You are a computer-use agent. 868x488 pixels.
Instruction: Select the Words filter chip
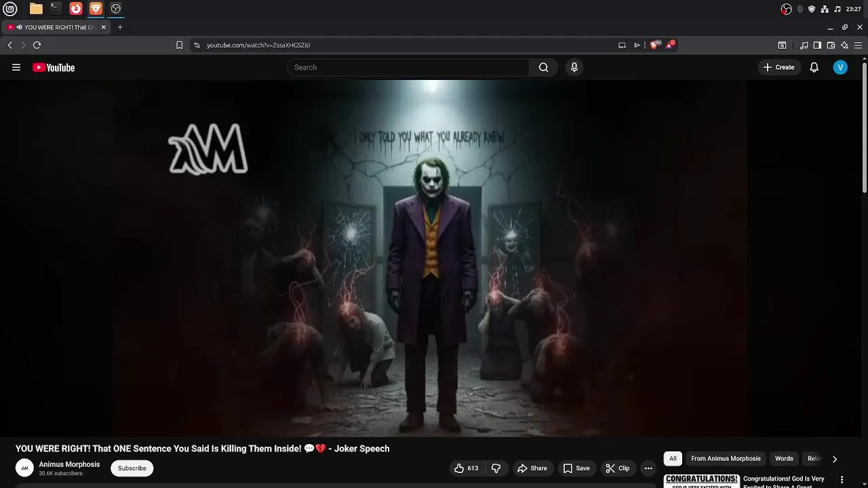click(x=784, y=459)
